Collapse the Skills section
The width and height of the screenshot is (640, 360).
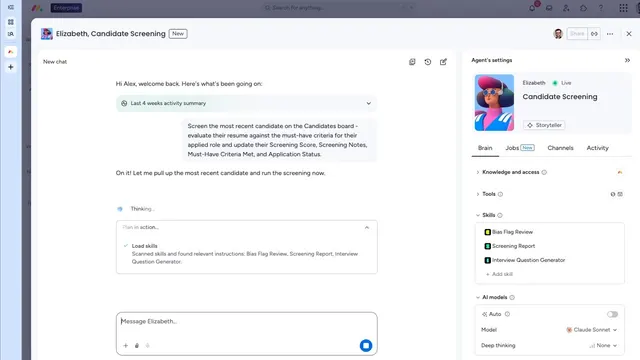(x=478, y=215)
